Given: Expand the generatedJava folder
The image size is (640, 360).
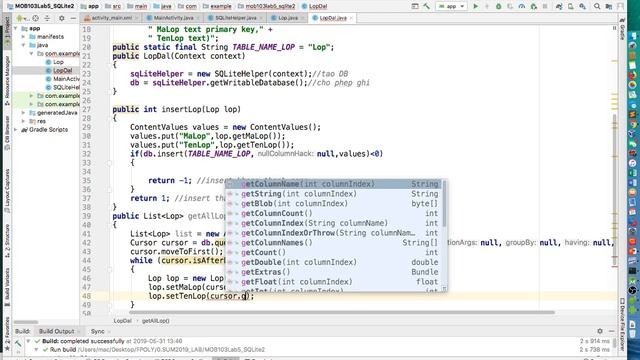Looking at the screenshot, I should [23, 113].
